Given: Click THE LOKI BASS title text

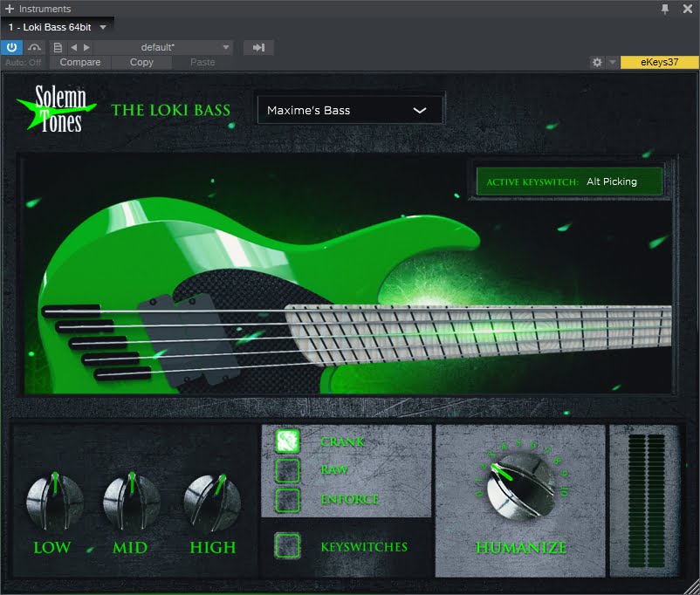Looking at the screenshot, I should [171, 110].
